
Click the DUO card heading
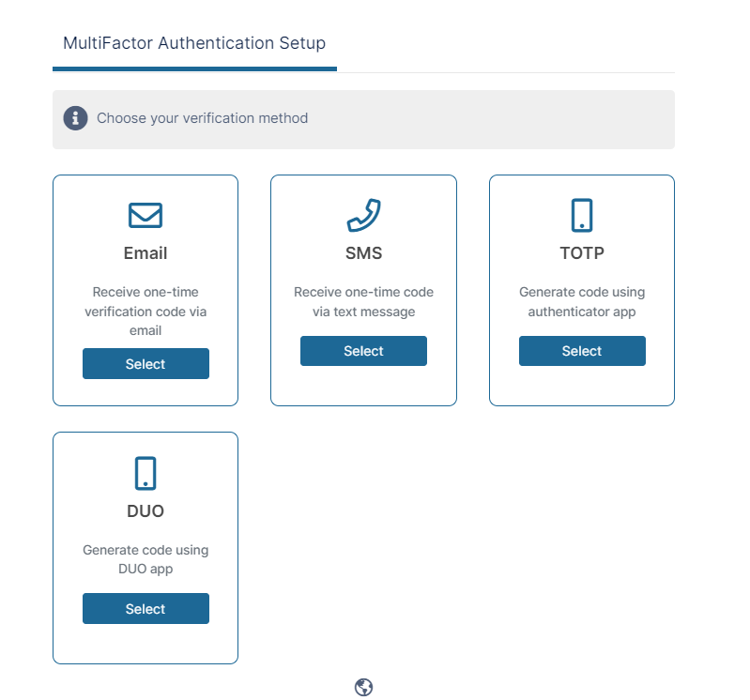(x=145, y=511)
